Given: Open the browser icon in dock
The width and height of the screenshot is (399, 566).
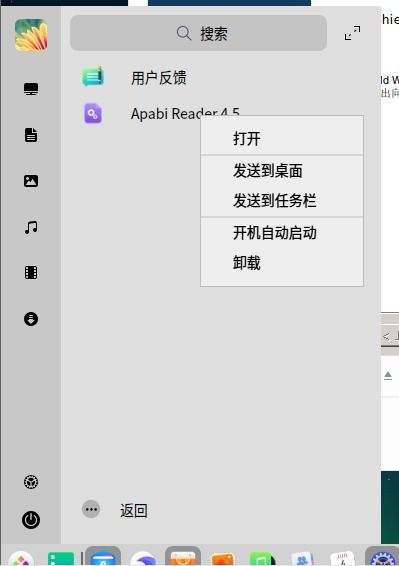Looking at the screenshot, I should click(143, 558).
